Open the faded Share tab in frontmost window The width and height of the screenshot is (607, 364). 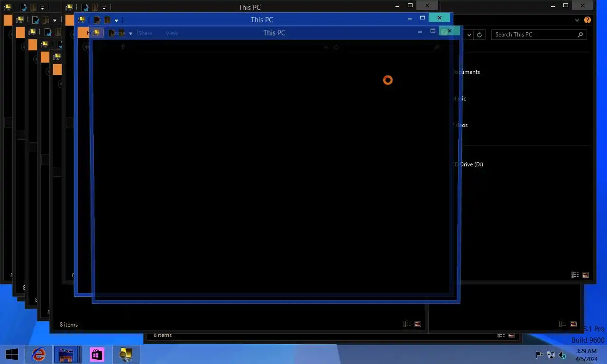click(145, 33)
